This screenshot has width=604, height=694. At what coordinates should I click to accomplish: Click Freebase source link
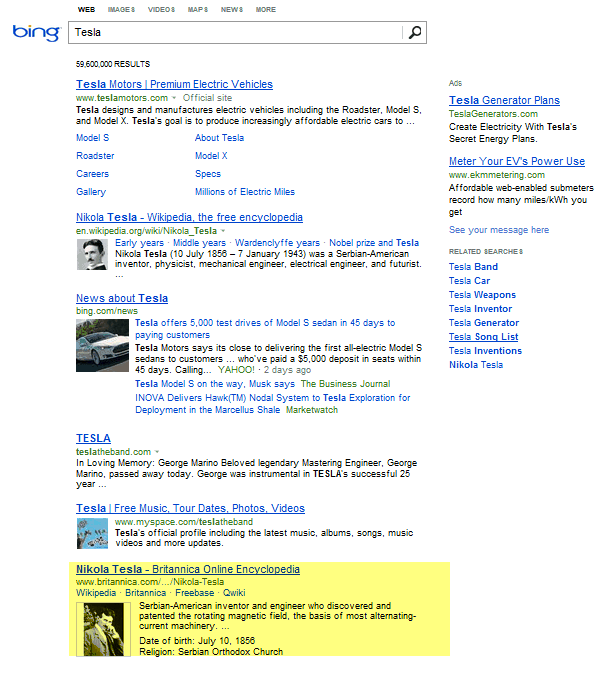[195, 593]
